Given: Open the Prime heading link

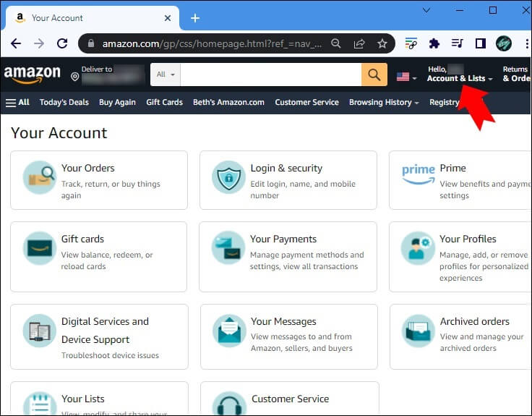Looking at the screenshot, I should pos(452,168).
